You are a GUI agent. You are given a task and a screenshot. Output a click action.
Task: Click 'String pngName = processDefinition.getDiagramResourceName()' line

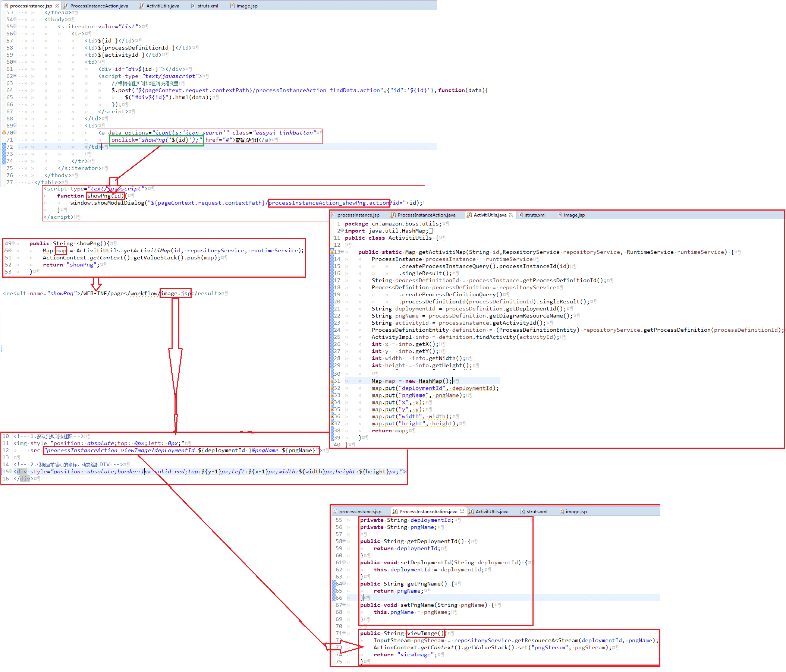coord(472,316)
